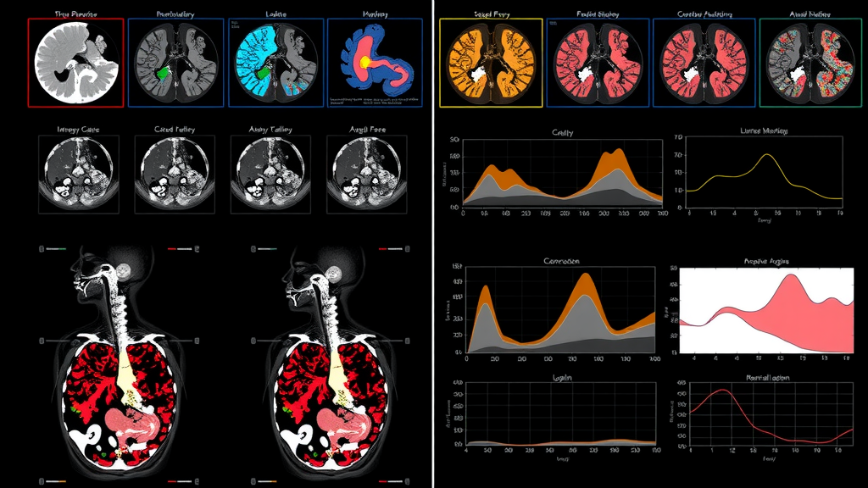Click icon beside red slider below right body scan
868x488 pixels.
(409, 480)
